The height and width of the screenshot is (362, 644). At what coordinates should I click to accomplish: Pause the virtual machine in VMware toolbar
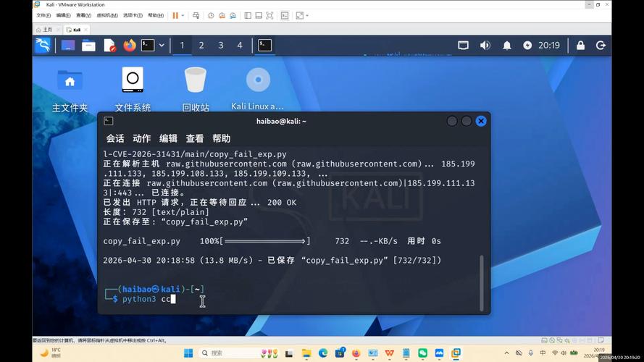[x=175, y=16]
